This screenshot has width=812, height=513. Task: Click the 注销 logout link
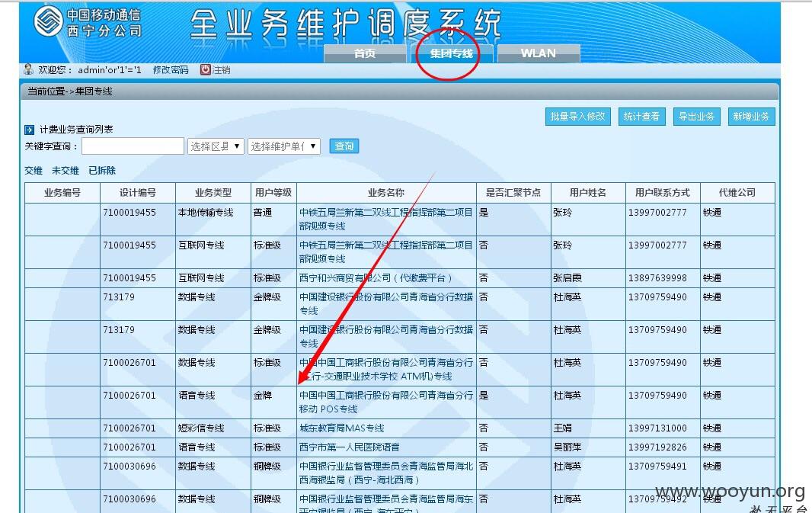[221, 70]
